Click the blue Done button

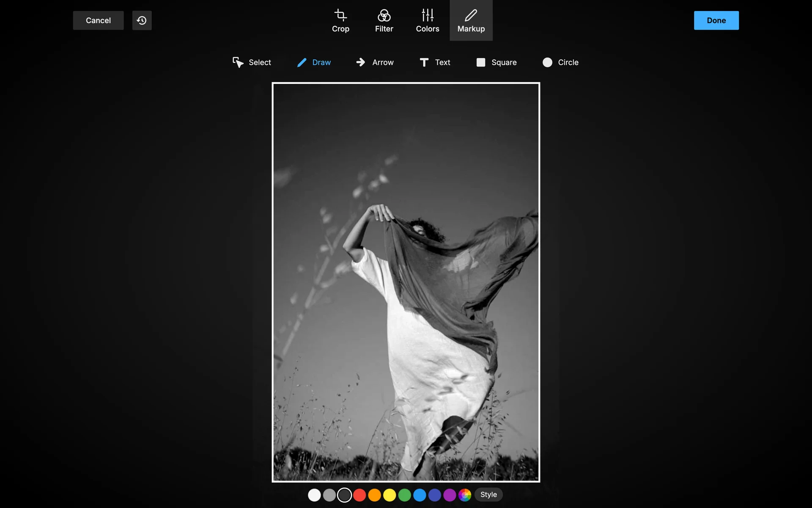pos(716,20)
